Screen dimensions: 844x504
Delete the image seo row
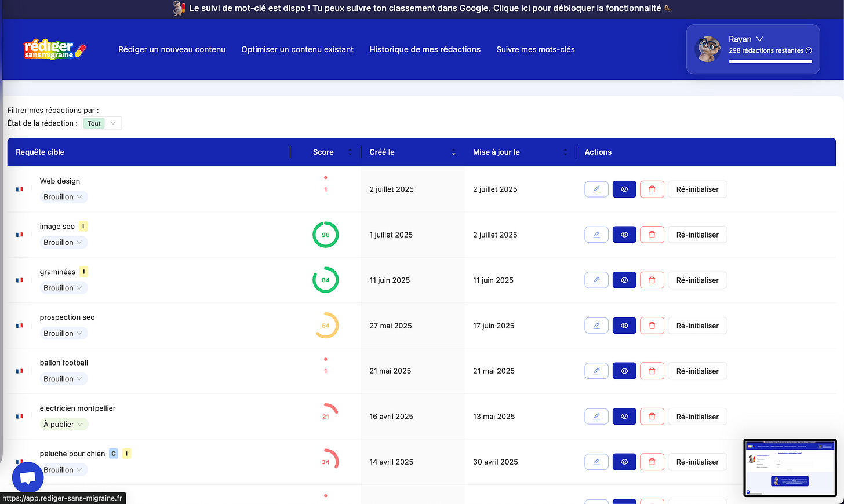point(652,235)
